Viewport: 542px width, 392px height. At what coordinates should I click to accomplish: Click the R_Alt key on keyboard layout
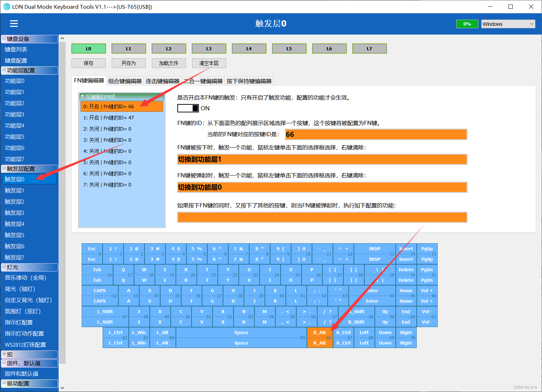point(320,338)
